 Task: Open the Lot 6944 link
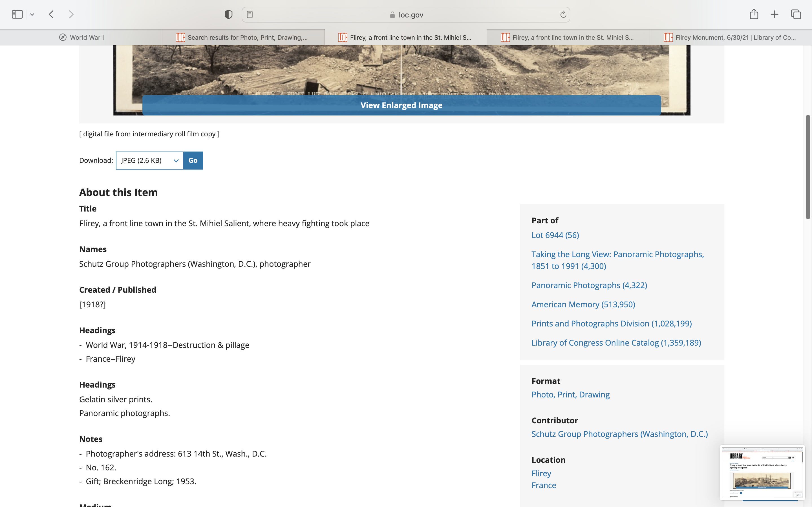555,235
